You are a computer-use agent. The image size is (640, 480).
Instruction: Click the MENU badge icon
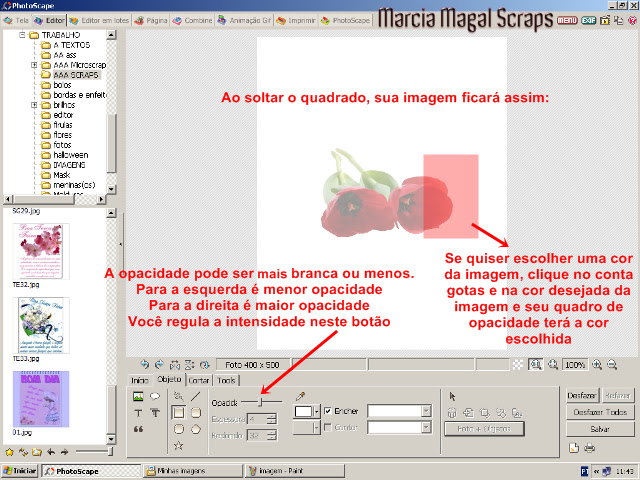click(x=567, y=20)
